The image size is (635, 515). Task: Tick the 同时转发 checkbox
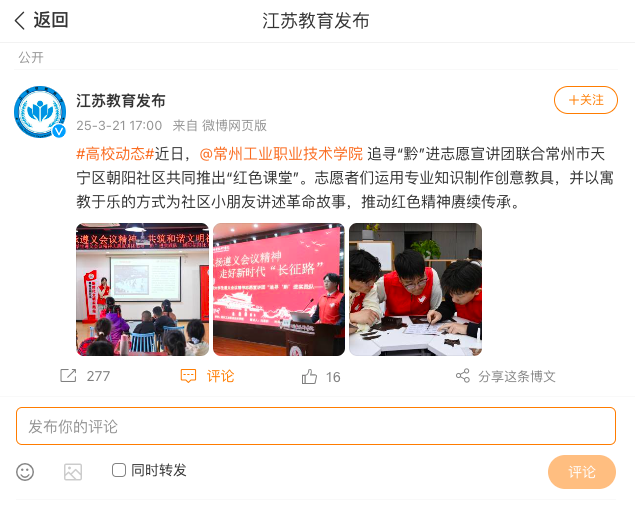tap(119, 470)
